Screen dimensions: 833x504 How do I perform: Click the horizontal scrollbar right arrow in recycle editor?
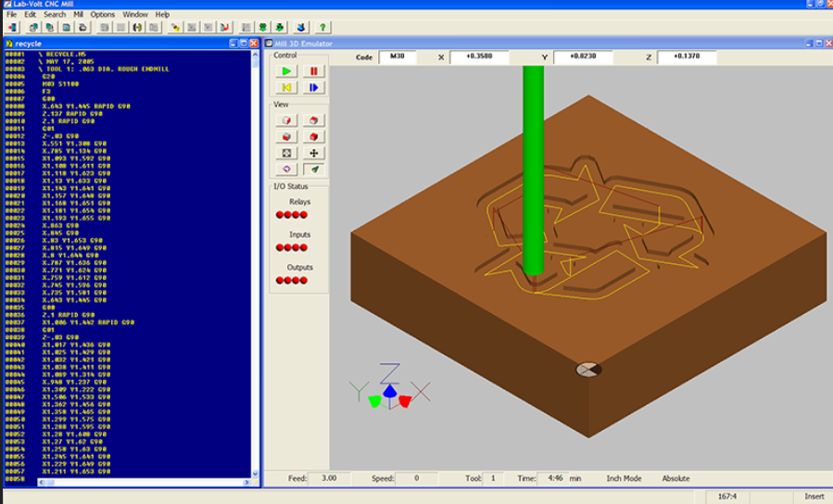(x=246, y=482)
